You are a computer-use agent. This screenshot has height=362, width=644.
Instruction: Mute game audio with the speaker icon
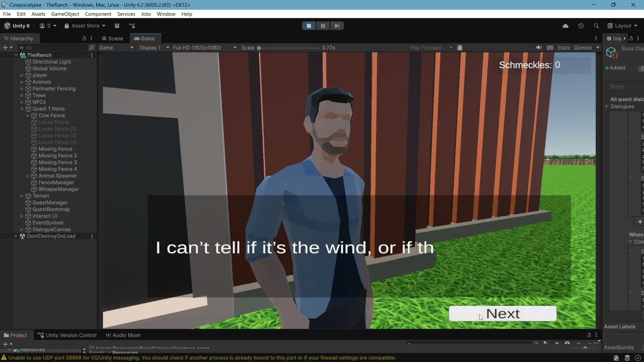tap(539, 47)
